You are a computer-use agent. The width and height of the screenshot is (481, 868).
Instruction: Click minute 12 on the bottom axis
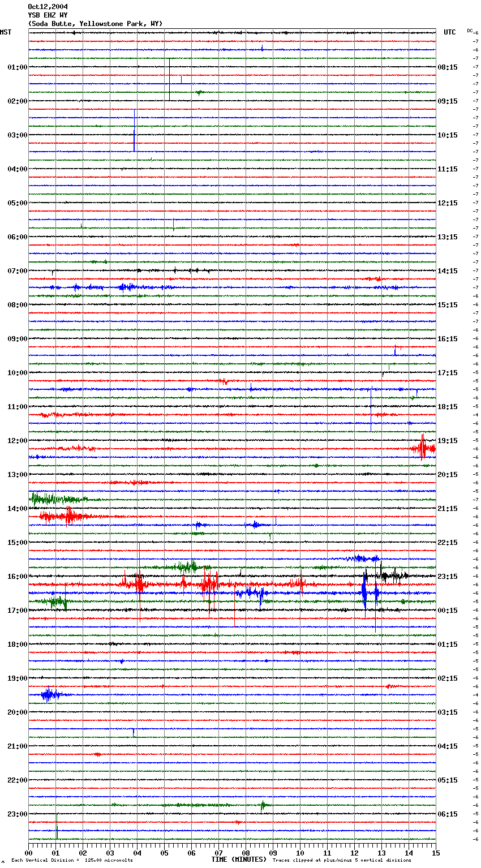pyautogui.click(x=355, y=853)
